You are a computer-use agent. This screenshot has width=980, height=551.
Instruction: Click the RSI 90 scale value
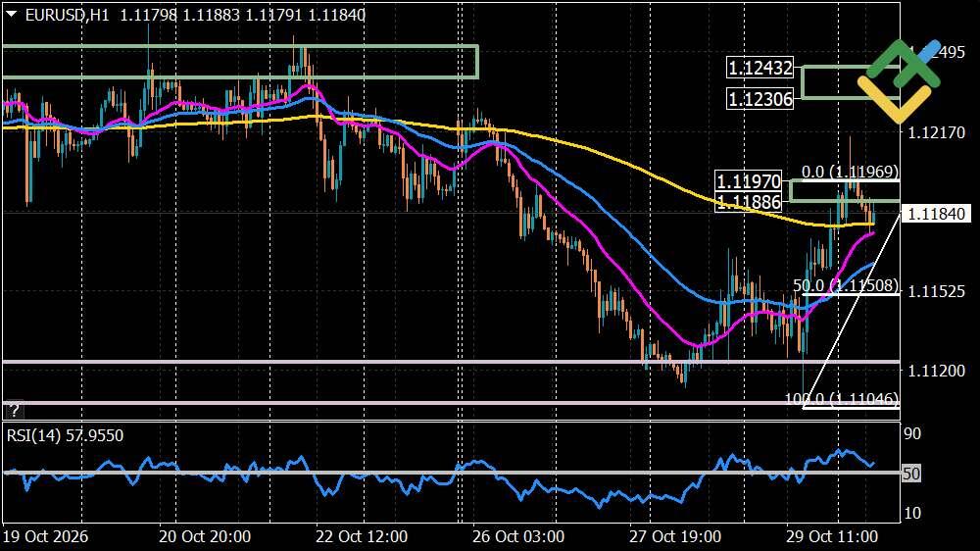(x=912, y=433)
